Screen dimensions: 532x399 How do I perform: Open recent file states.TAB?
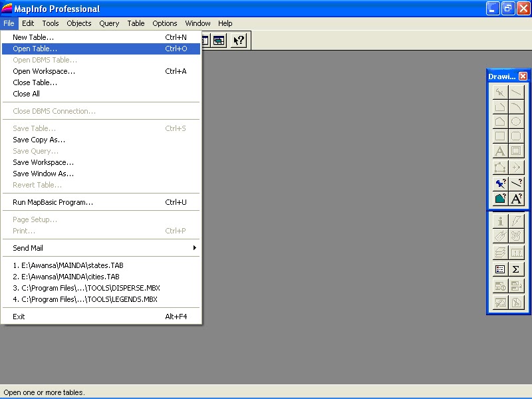pyautogui.click(x=101, y=265)
